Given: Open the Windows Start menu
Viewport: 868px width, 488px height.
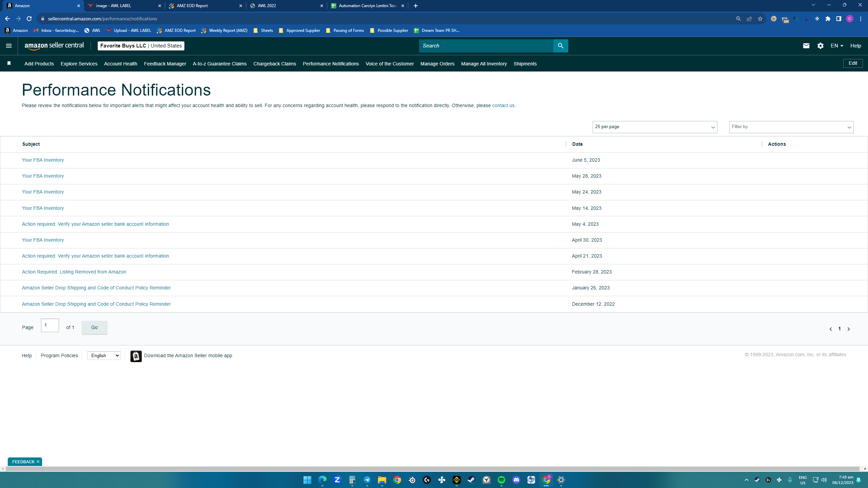Looking at the screenshot, I should [x=307, y=480].
